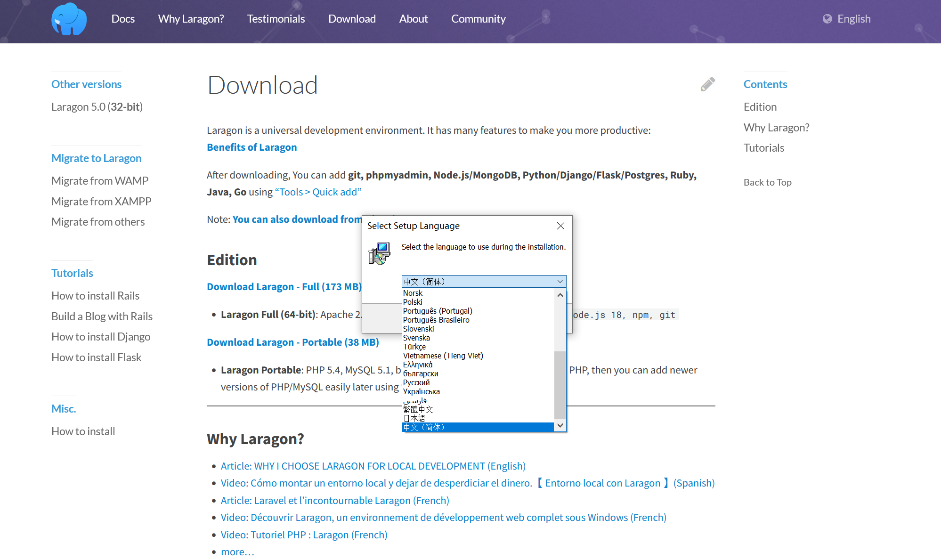
Task: Open Docs in top navigation
Action: coord(123,19)
